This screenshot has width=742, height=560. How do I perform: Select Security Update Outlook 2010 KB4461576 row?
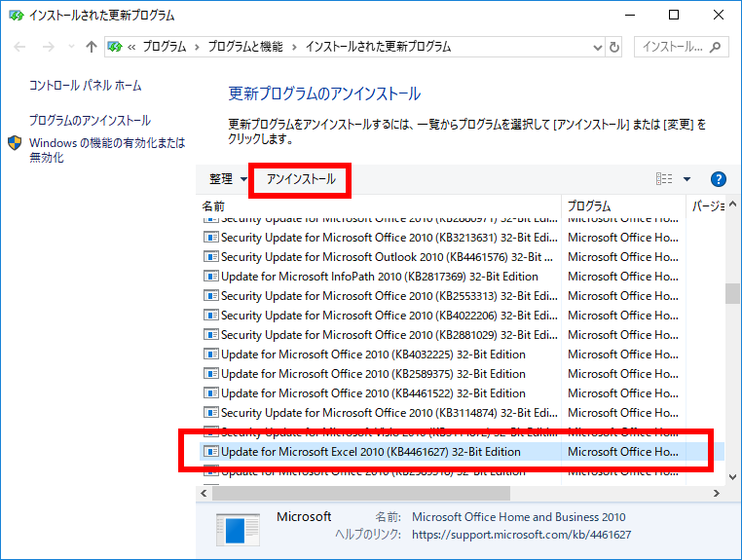point(462,256)
